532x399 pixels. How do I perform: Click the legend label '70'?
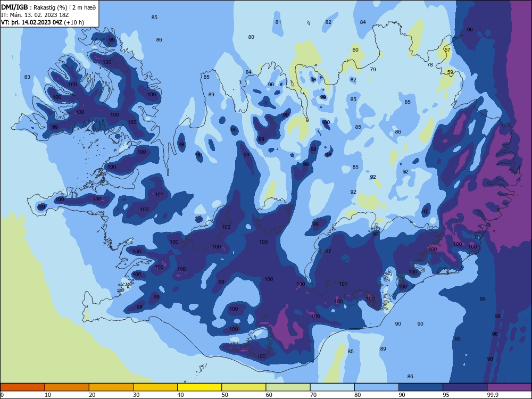click(x=313, y=395)
